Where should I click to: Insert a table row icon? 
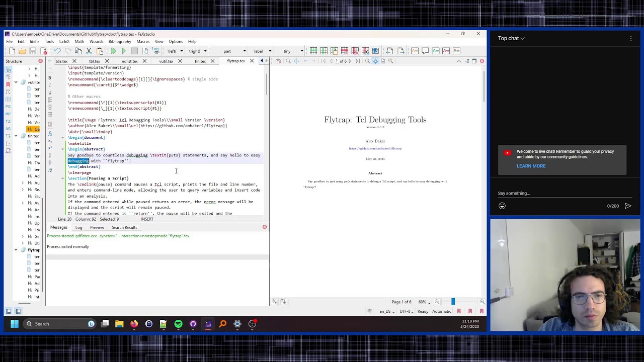point(313,51)
